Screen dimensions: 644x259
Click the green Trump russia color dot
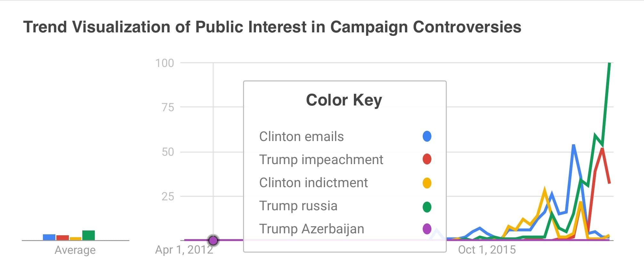point(427,207)
